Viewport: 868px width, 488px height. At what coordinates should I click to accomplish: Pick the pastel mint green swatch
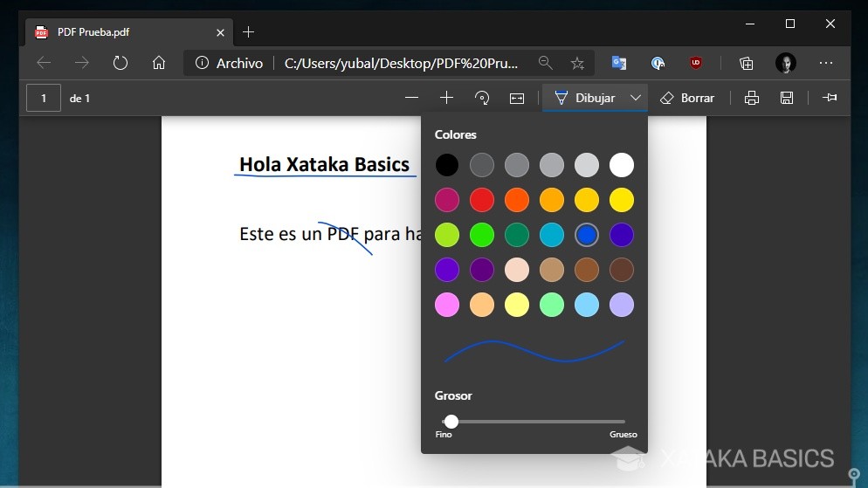pyautogui.click(x=551, y=305)
